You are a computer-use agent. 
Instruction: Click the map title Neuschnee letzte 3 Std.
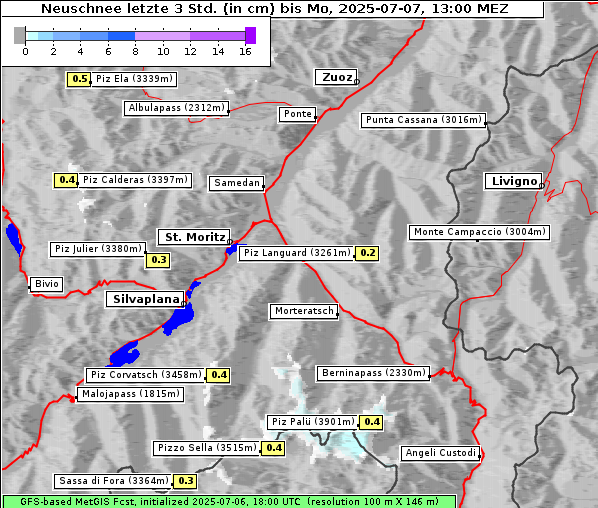pos(274,9)
